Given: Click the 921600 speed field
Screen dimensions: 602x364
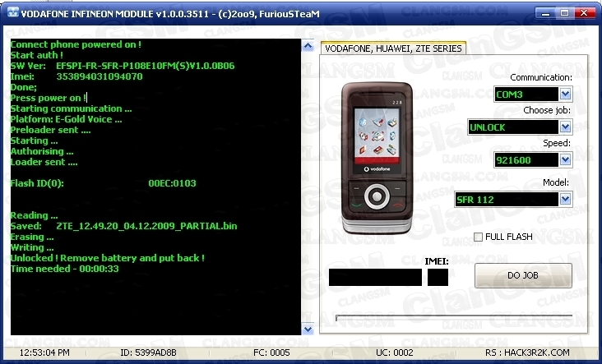Looking at the screenshot, I should [x=526, y=160].
